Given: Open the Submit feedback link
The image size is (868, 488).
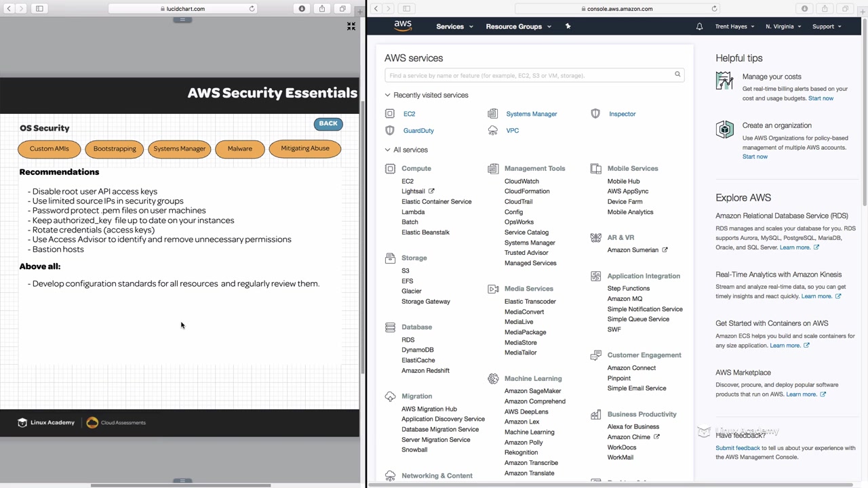Looking at the screenshot, I should pyautogui.click(x=738, y=448).
